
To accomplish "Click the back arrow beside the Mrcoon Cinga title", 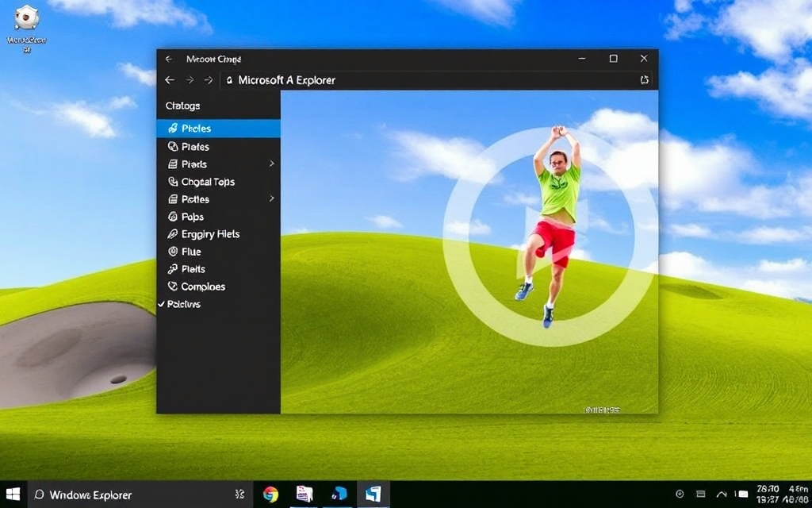I will click(169, 59).
